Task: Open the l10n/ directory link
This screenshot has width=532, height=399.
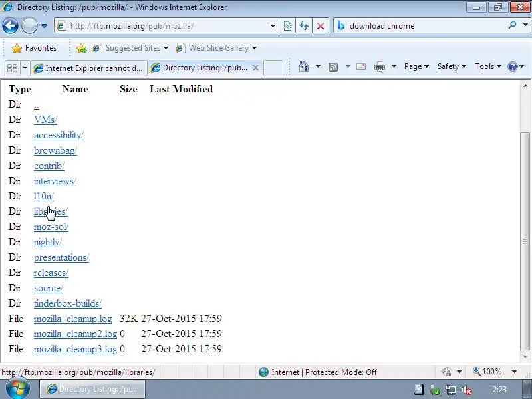Action: tap(44, 196)
